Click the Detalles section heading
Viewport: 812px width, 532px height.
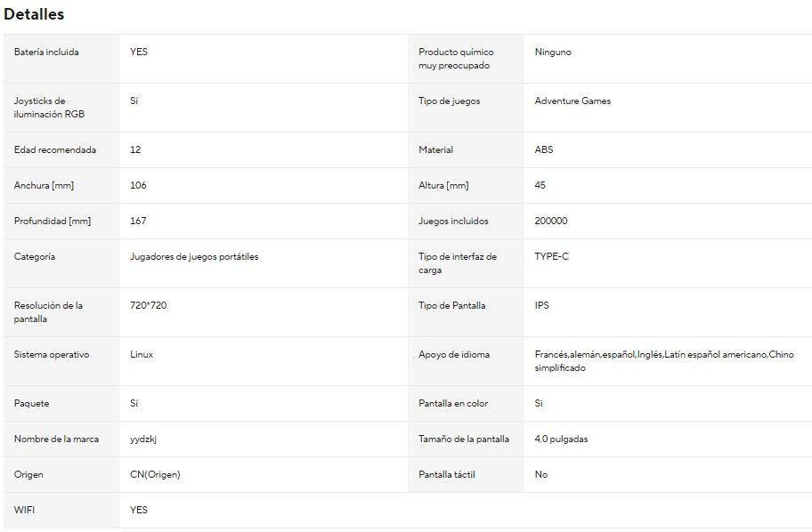coord(34,14)
